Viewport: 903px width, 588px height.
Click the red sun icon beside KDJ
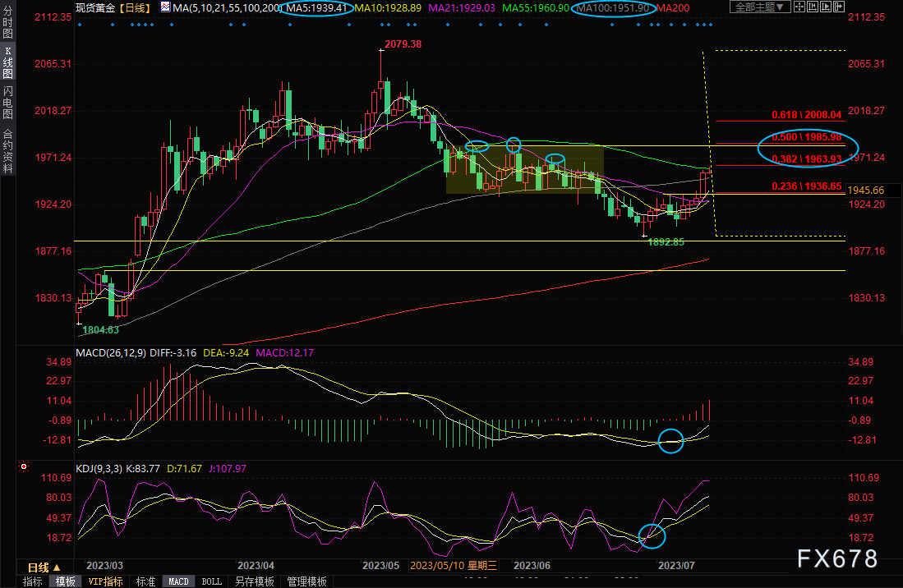[x=23, y=467]
